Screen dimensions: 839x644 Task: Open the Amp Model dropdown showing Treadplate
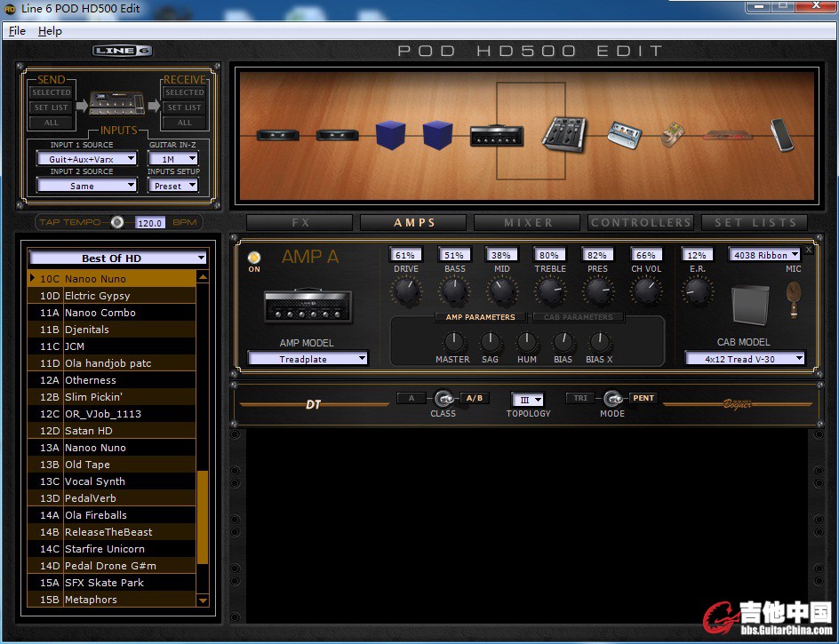point(308,358)
